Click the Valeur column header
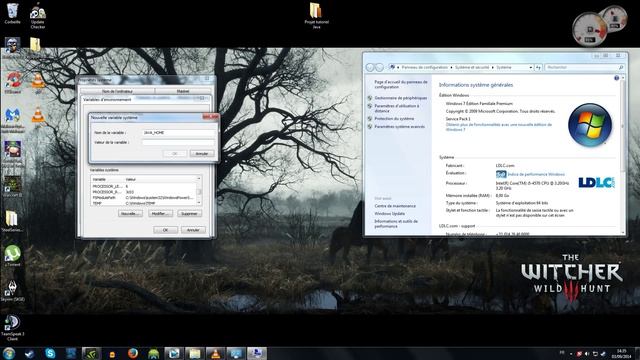Image resolution: width=640 pixels, height=360 pixels. [x=160, y=179]
